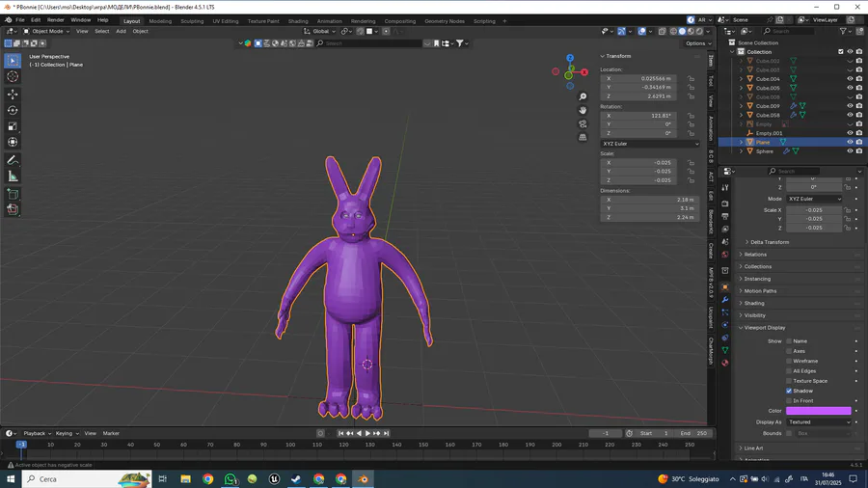
Task: Select the Move tool
Action: [13, 95]
